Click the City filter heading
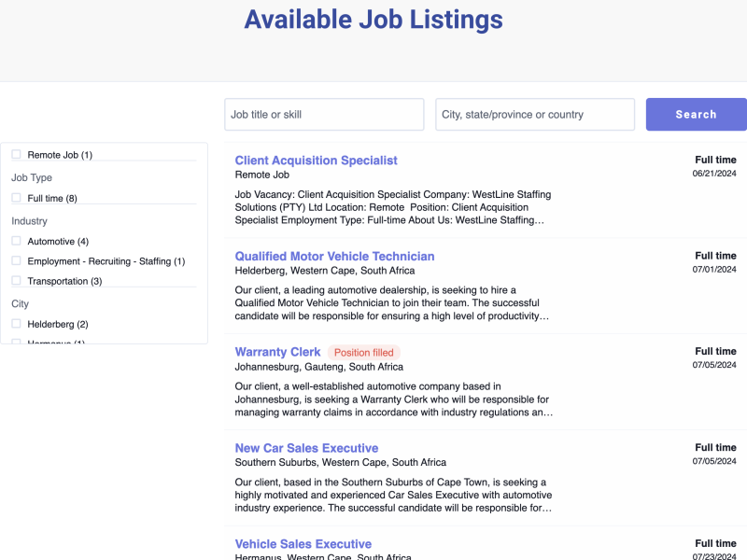The image size is (747, 560). click(20, 303)
